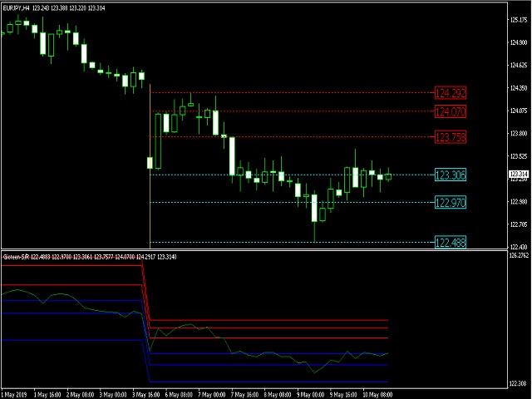Click the 3 May 00:00 time label
Image resolution: width=532 pixels, height=399 pixels.
[x=113, y=395]
